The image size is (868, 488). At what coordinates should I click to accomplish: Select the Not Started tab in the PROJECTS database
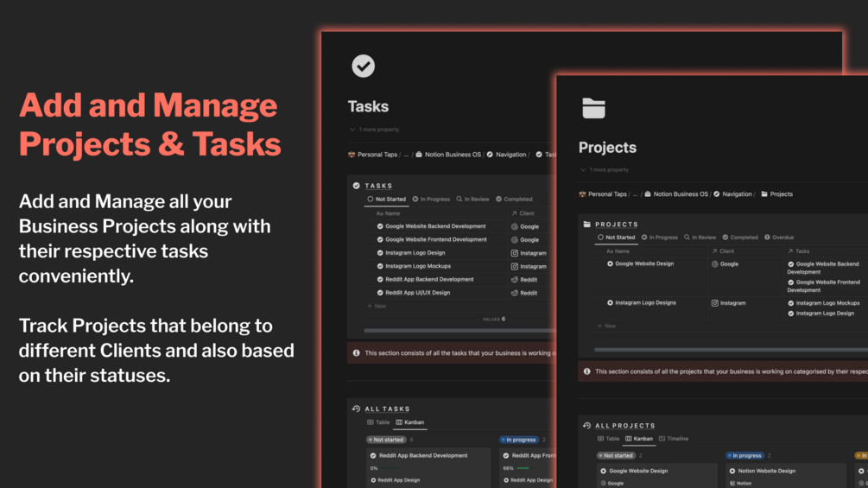click(616, 238)
